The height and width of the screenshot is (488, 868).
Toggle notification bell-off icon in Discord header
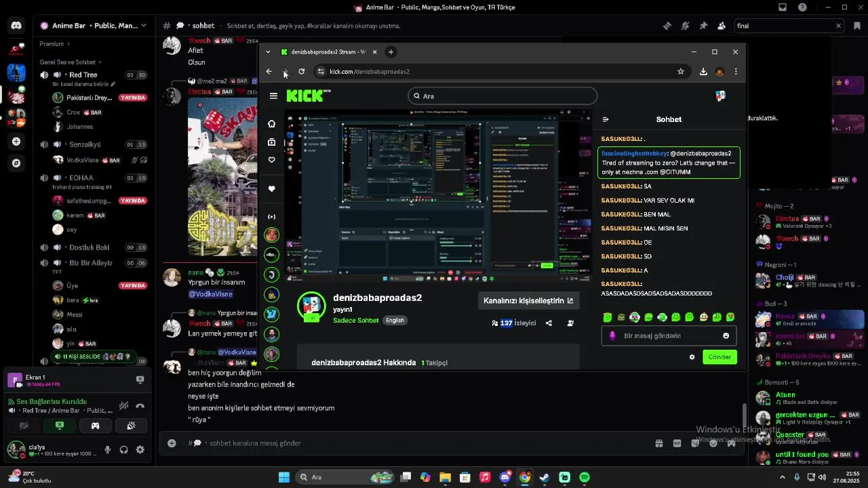(686, 26)
